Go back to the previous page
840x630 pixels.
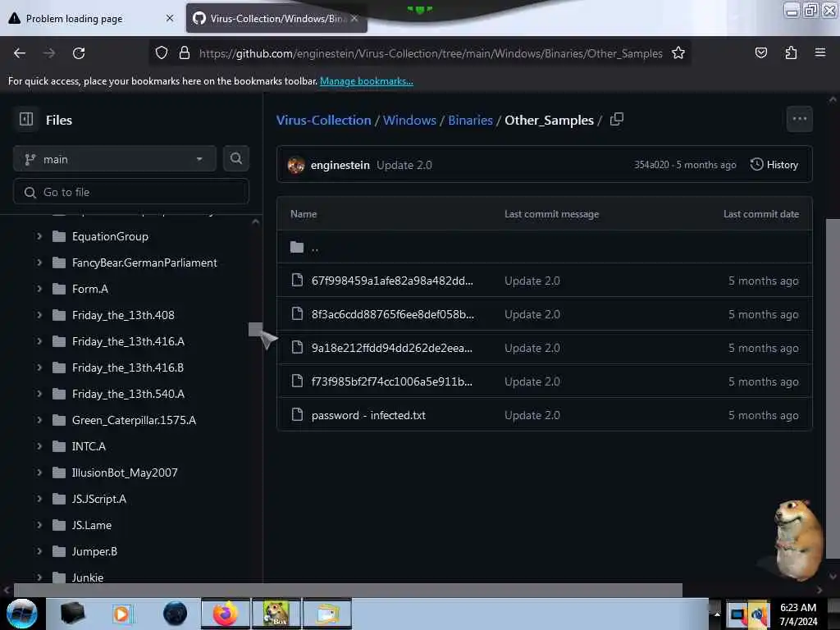click(20, 53)
